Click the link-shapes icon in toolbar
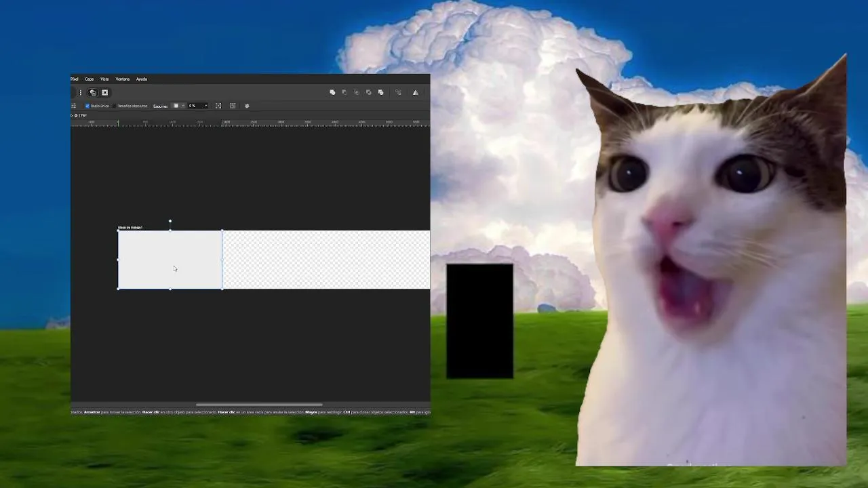 click(398, 92)
